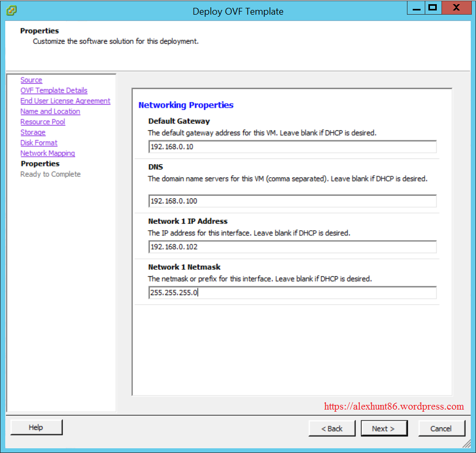Screen dimensions: 476x453
Task: Click the vSphere icon in title bar
Action: pos(12,10)
